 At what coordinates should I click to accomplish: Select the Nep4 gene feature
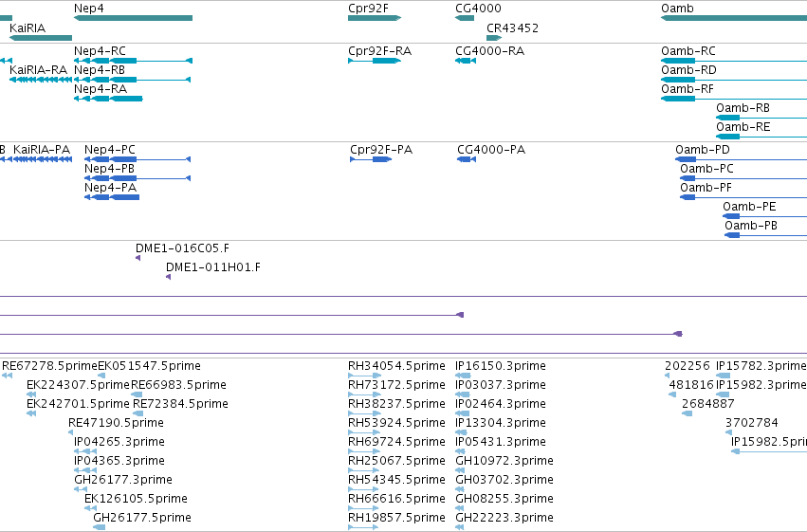134,18
